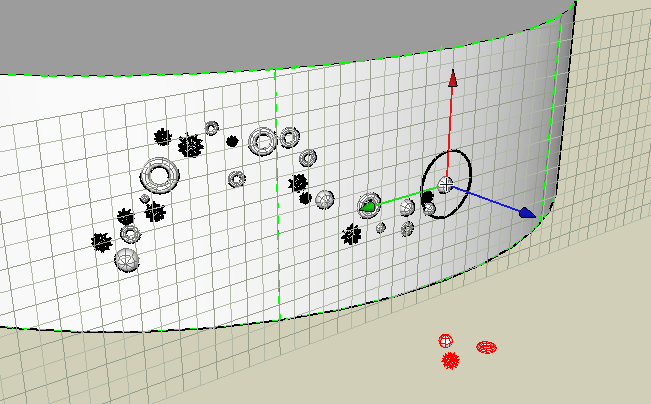Viewport: 651px width, 404px height.
Task: Grab the red vertical axis arrowhead
Action: tap(453, 78)
